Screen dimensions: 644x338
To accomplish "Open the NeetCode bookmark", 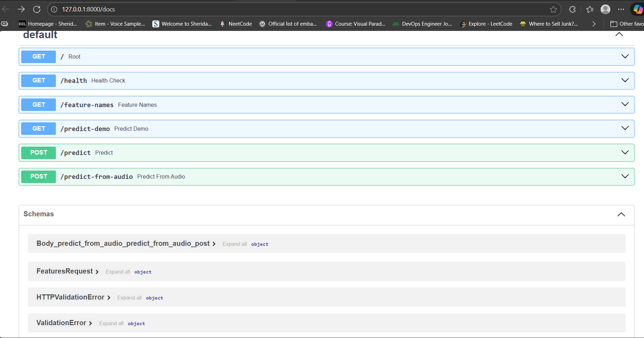I will [x=236, y=24].
